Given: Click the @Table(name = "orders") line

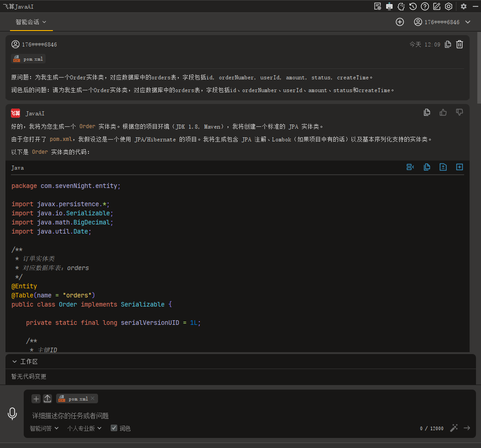Looking at the screenshot, I should (53, 296).
